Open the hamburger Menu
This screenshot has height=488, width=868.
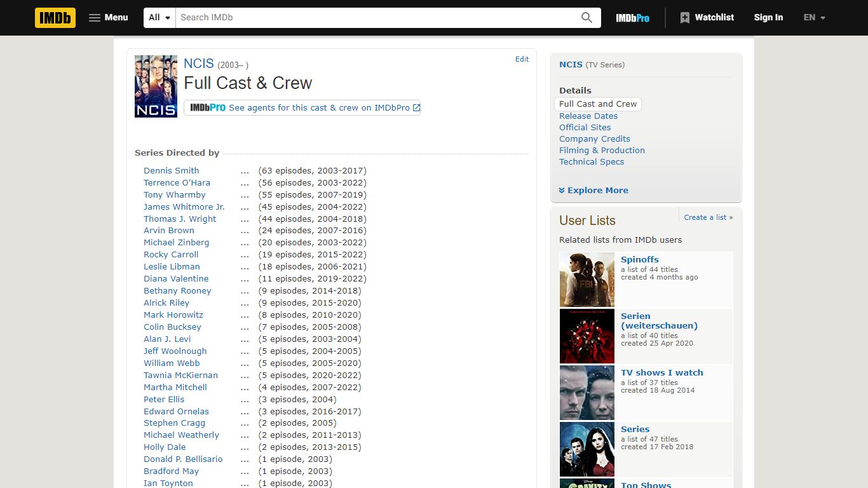click(109, 18)
